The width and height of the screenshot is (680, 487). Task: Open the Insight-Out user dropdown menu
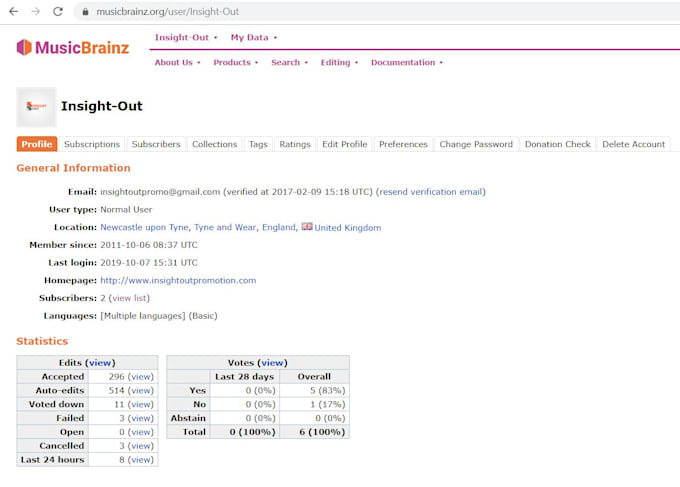tap(186, 37)
